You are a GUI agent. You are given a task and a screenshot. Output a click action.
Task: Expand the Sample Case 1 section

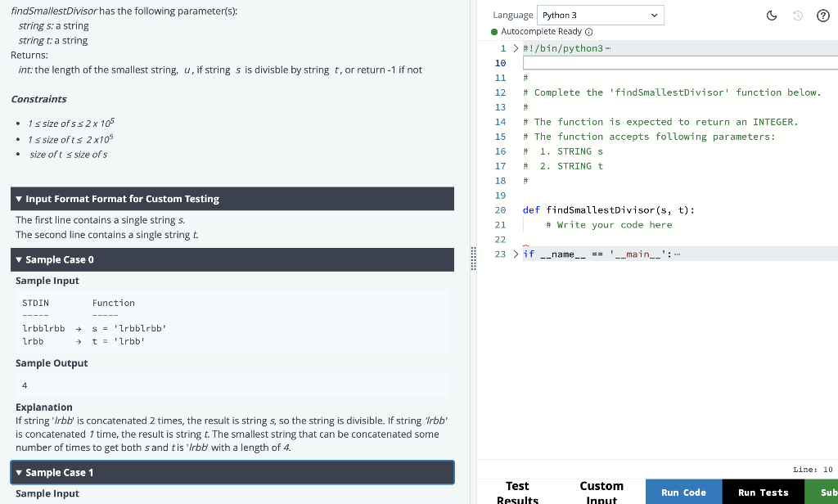click(x=19, y=471)
